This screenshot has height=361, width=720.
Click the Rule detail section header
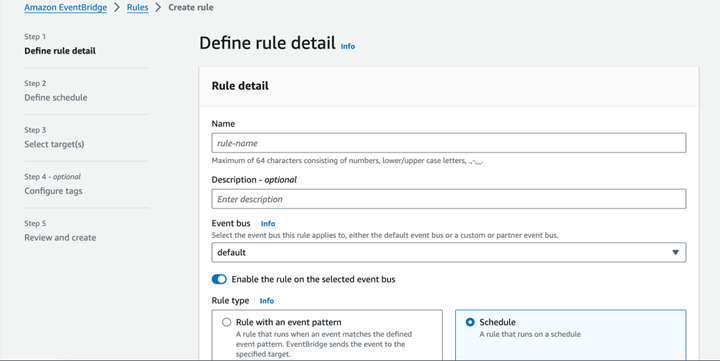(240, 86)
